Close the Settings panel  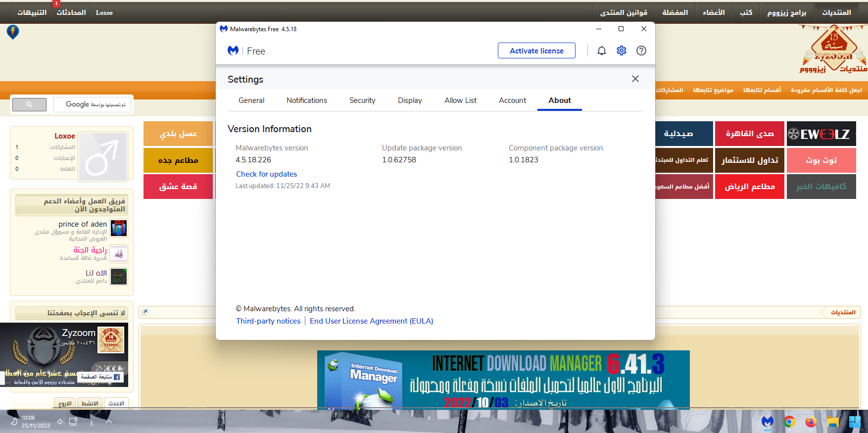(635, 79)
